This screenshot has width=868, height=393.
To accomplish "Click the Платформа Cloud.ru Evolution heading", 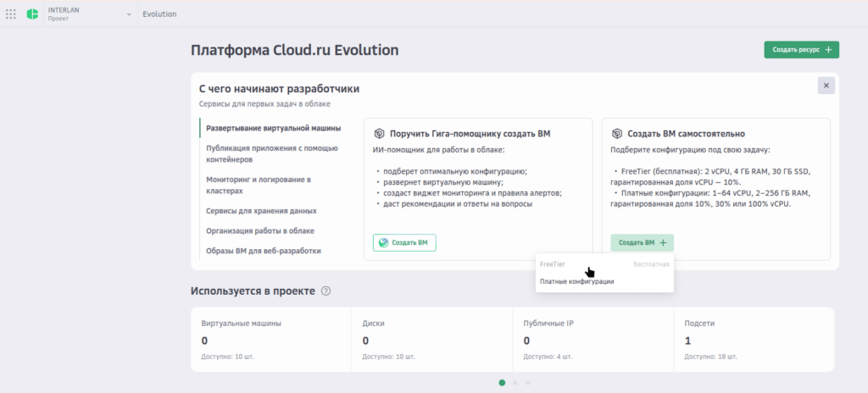I will pos(294,50).
